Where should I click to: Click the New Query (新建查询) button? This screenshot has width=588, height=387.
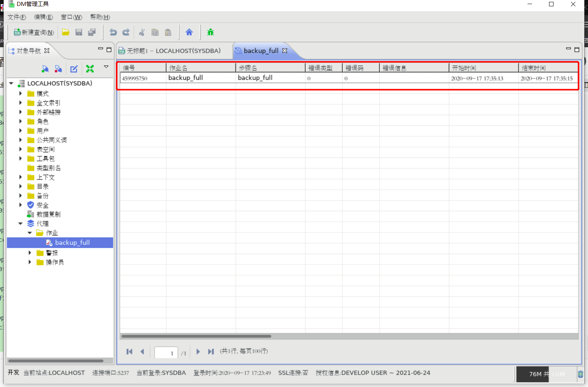[x=34, y=32]
